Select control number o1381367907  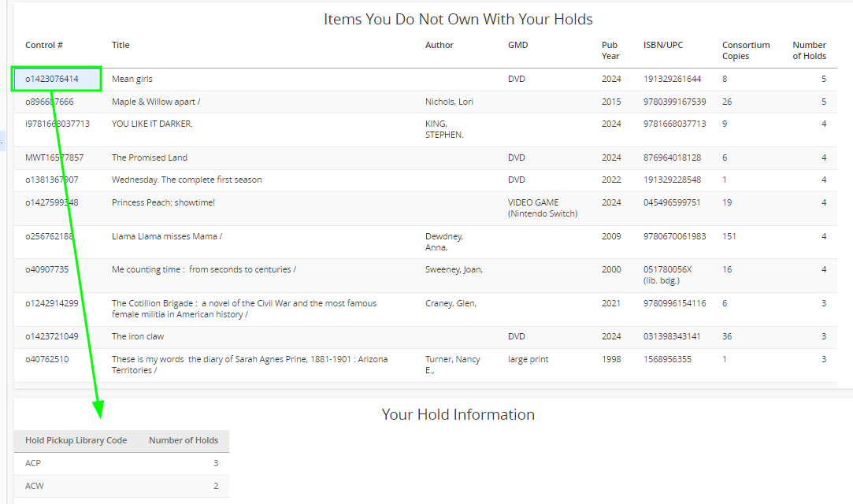(x=52, y=180)
